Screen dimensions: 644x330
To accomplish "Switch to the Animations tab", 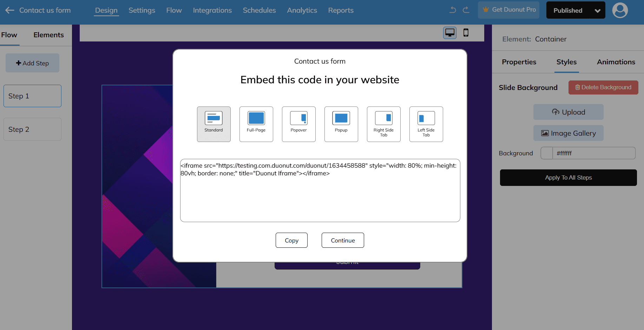I will tap(616, 62).
